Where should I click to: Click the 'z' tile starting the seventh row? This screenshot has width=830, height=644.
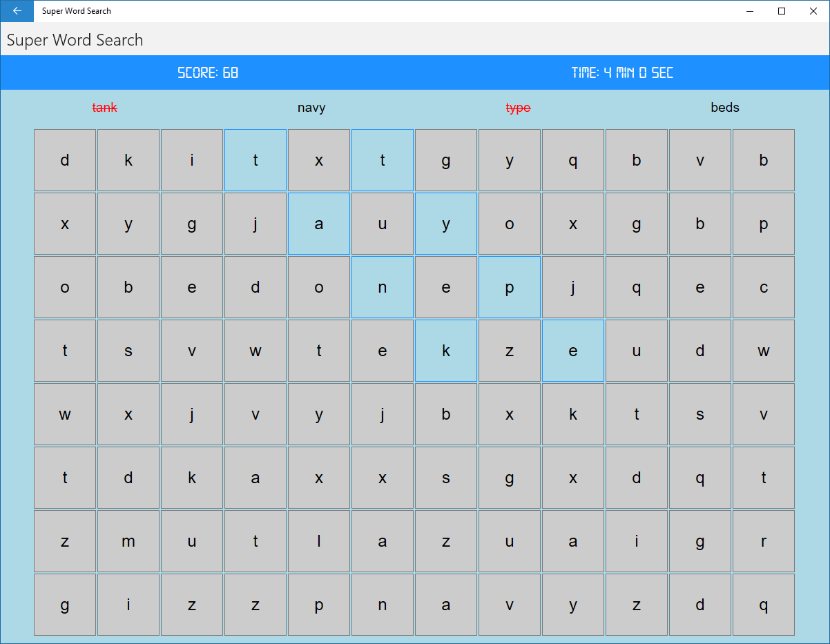(x=65, y=541)
